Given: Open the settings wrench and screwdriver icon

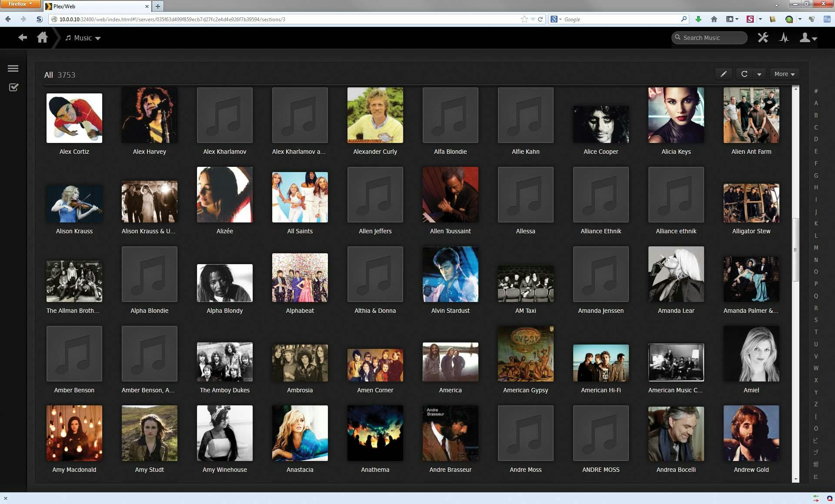Looking at the screenshot, I should click(763, 38).
